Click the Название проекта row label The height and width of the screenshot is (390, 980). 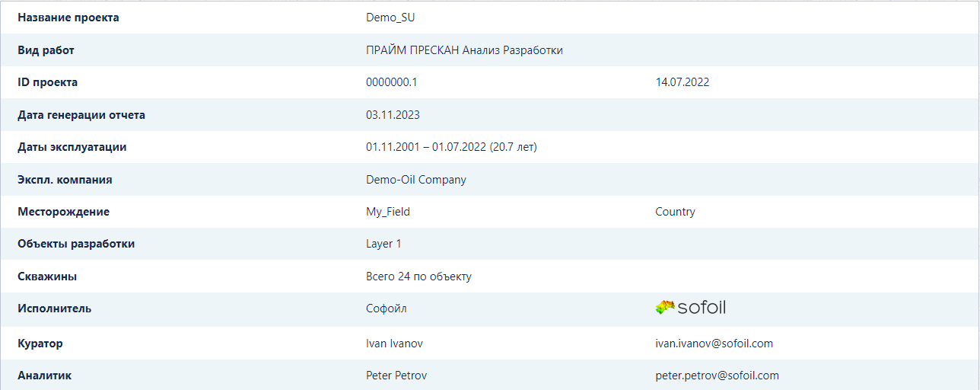[68, 18]
